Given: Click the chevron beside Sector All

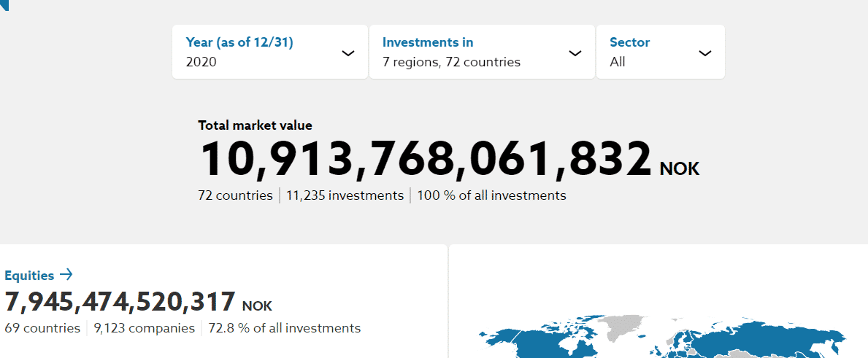Looking at the screenshot, I should (x=704, y=53).
